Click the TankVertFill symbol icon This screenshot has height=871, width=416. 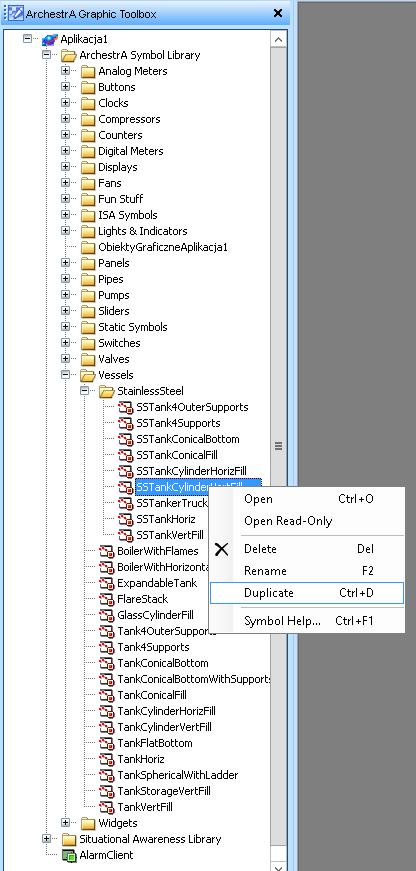(107, 807)
